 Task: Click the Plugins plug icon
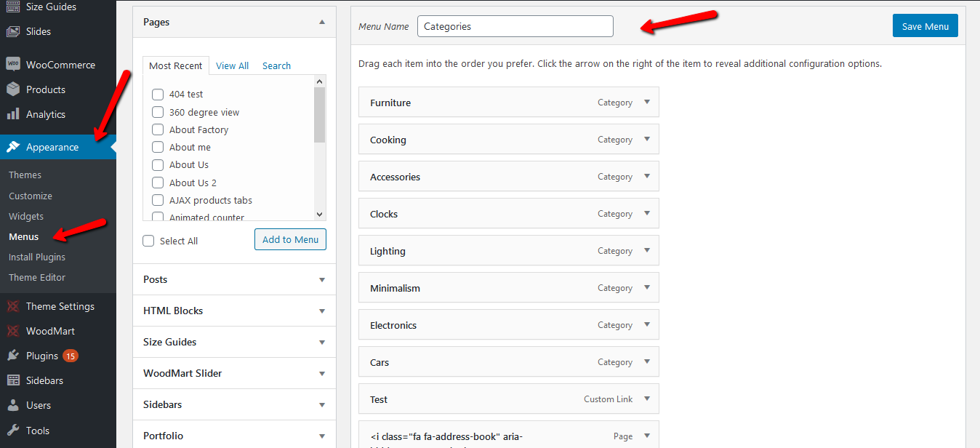click(x=13, y=356)
